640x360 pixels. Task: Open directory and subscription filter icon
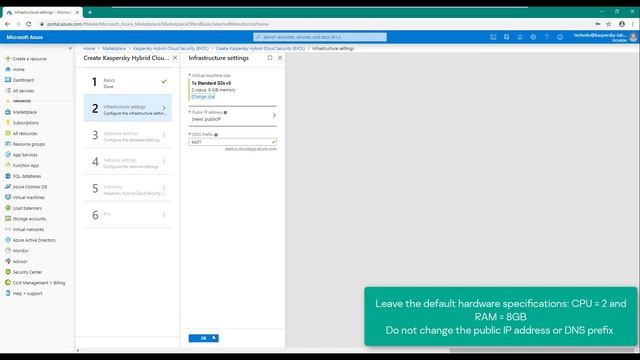click(x=507, y=37)
